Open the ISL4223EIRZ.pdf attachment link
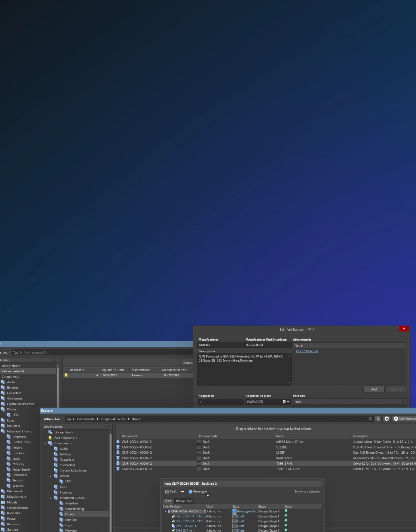This screenshot has width=416, height=532. (x=307, y=351)
